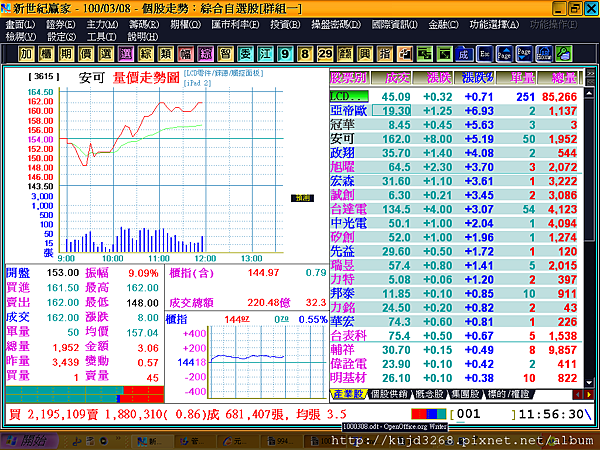Screen dimensions: 600x450
Task: Click the green key toolbar icon
Action: tap(564, 54)
